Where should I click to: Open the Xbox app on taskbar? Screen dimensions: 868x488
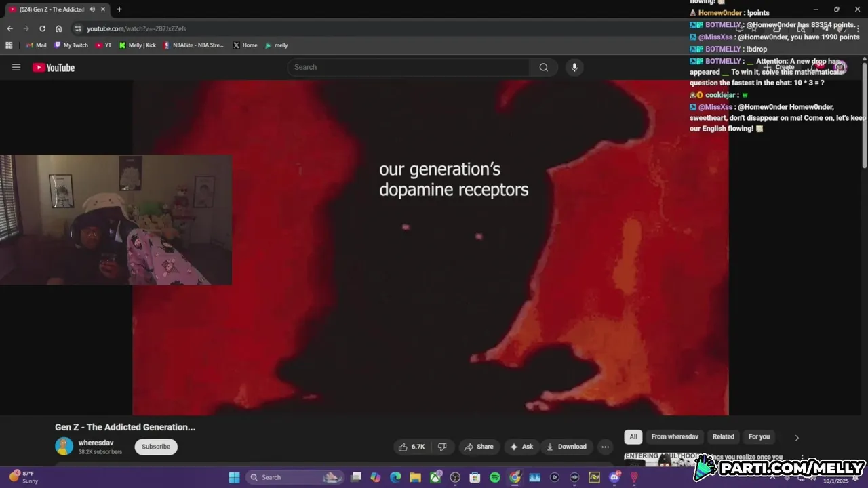435,477
